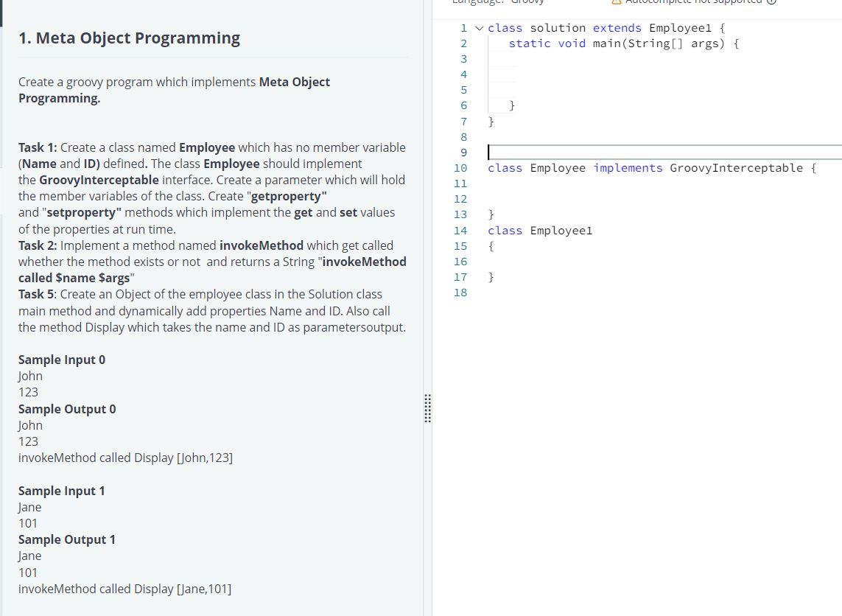Collapse the solution class code block
This screenshot has height=616, width=842.
coord(479,28)
